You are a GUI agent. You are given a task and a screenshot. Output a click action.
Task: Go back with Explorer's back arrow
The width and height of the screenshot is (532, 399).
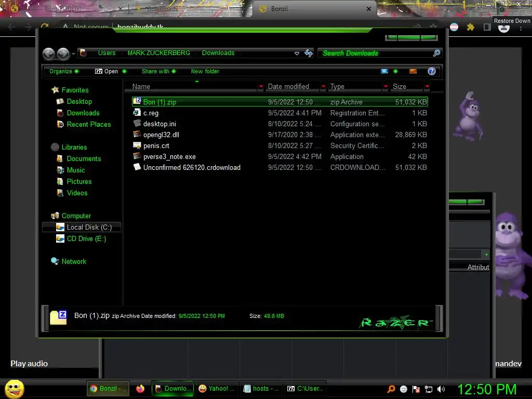point(48,54)
